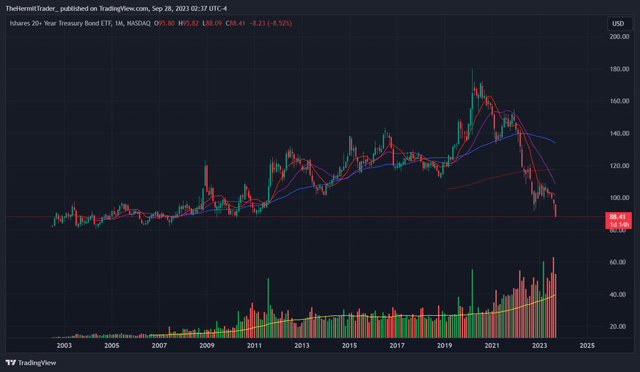Screen dimensions: 640x372
Task: Click the TheHermitTrader_ author name
Action: tap(32, 9)
